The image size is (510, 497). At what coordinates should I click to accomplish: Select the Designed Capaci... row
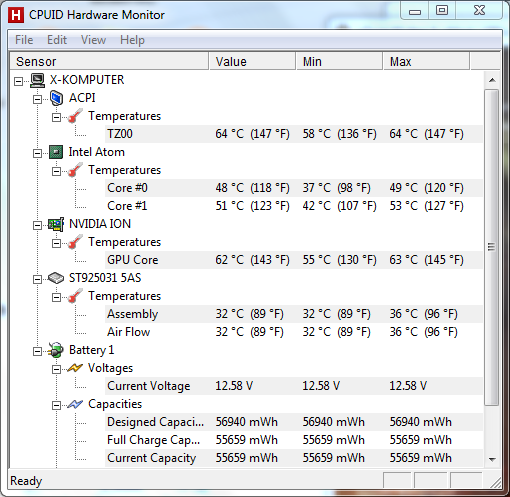(x=294, y=422)
